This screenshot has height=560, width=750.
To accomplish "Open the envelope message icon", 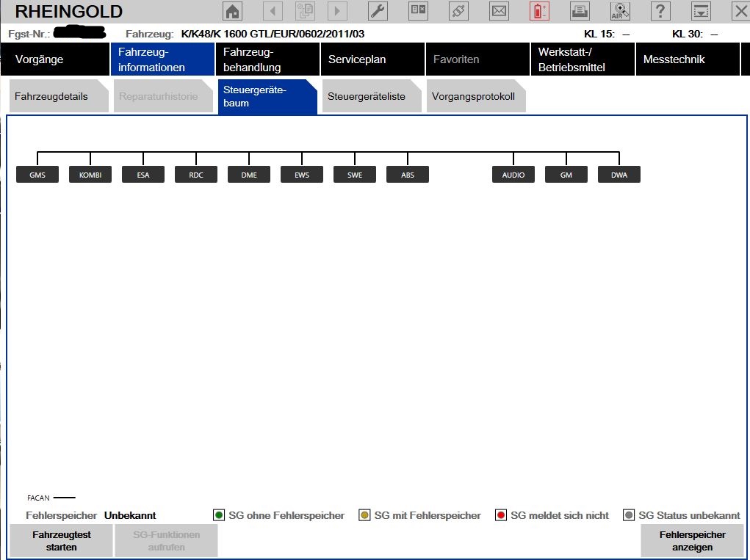I will click(x=499, y=11).
